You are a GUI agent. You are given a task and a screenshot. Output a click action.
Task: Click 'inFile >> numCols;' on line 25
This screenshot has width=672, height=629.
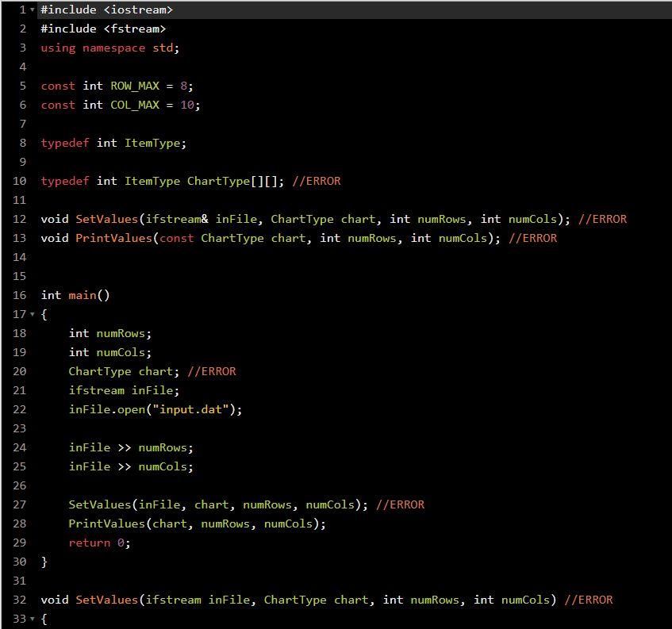click(x=131, y=466)
